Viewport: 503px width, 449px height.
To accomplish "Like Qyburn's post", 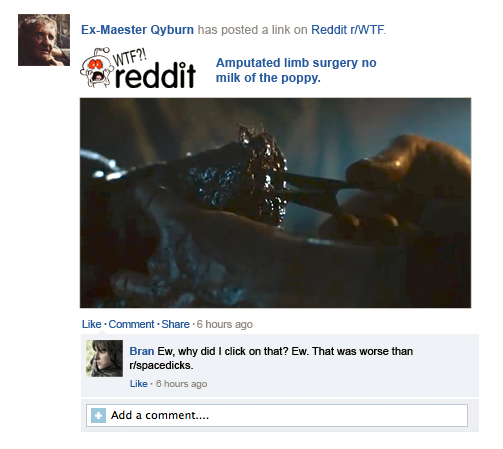I will [x=92, y=324].
